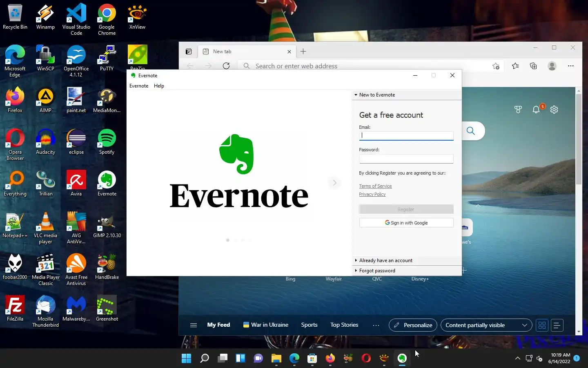588x368 pixels.
Task: Open Evernote menu in menu bar
Action: tap(139, 86)
